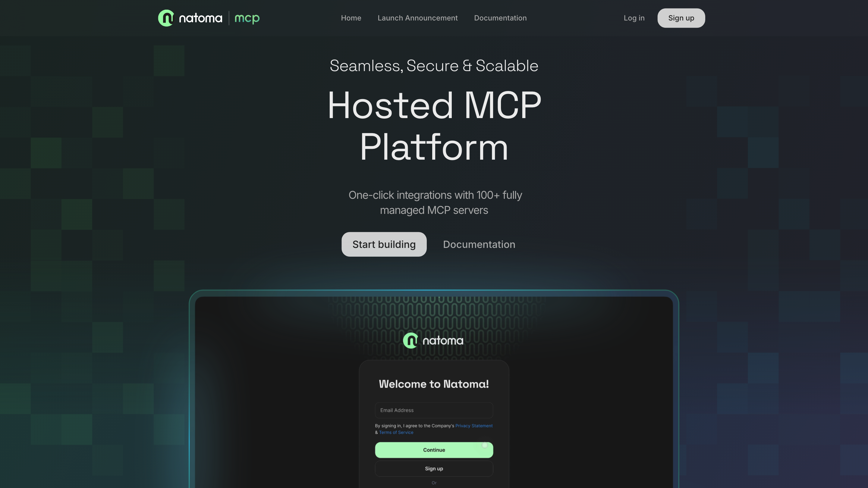Open Documentation from the top navigation
868x488 pixels.
[x=500, y=18]
